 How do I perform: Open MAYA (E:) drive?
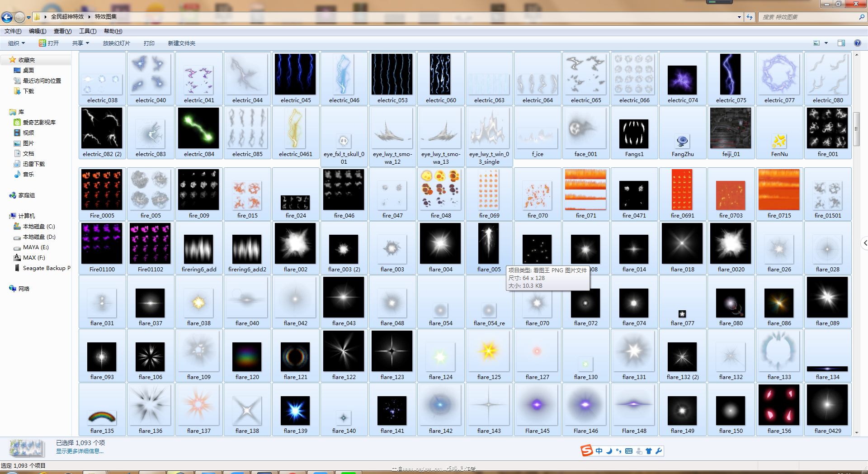tap(35, 247)
